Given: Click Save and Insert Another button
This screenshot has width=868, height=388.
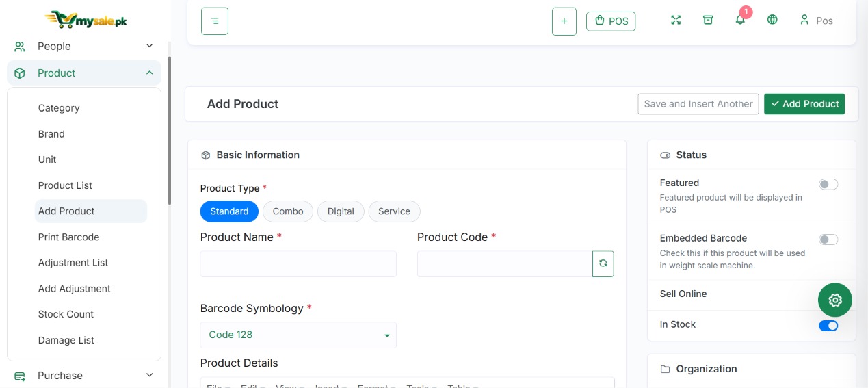Looking at the screenshot, I should (698, 104).
